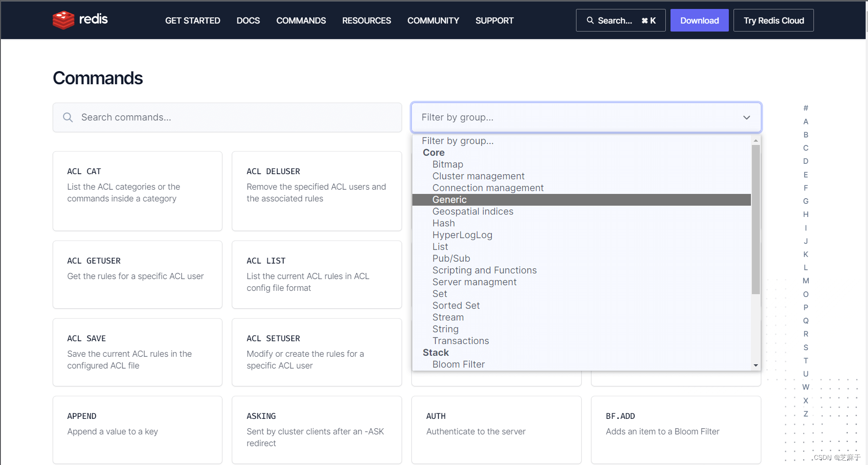868x465 pixels.
Task: Click the magnifier icon in Search commands
Action: 68,117
